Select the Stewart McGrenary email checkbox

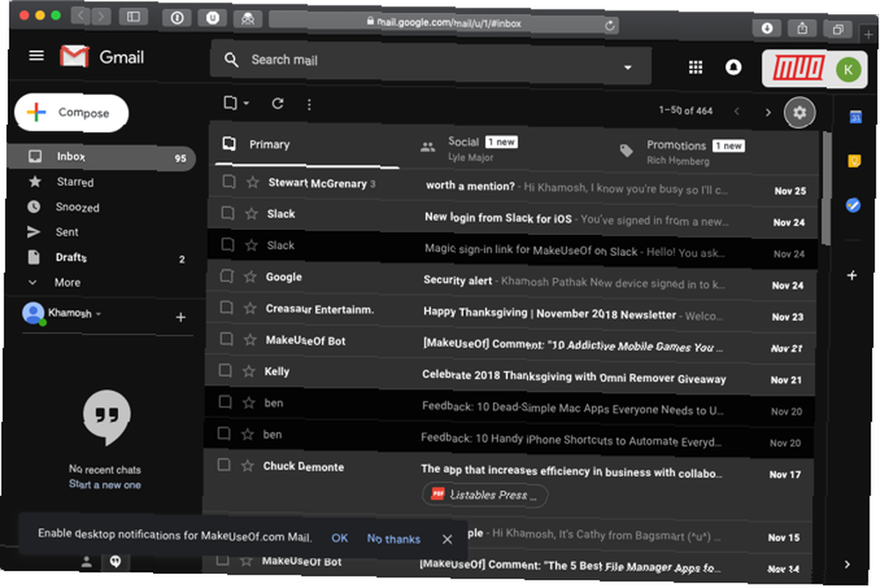coord(229,180)
